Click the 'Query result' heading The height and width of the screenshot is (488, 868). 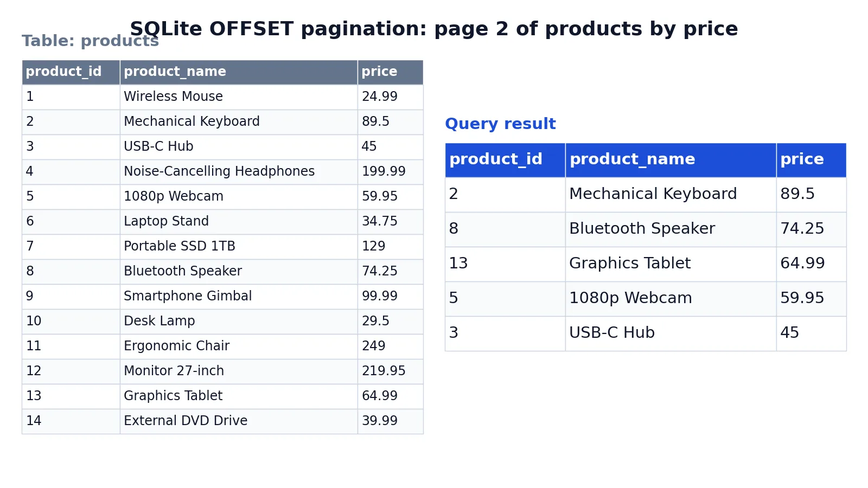(500, 124)
